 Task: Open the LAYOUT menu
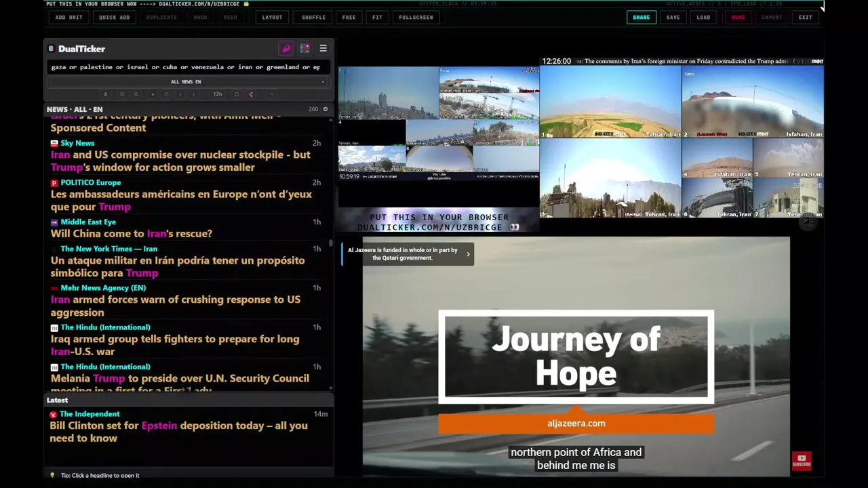273,17
